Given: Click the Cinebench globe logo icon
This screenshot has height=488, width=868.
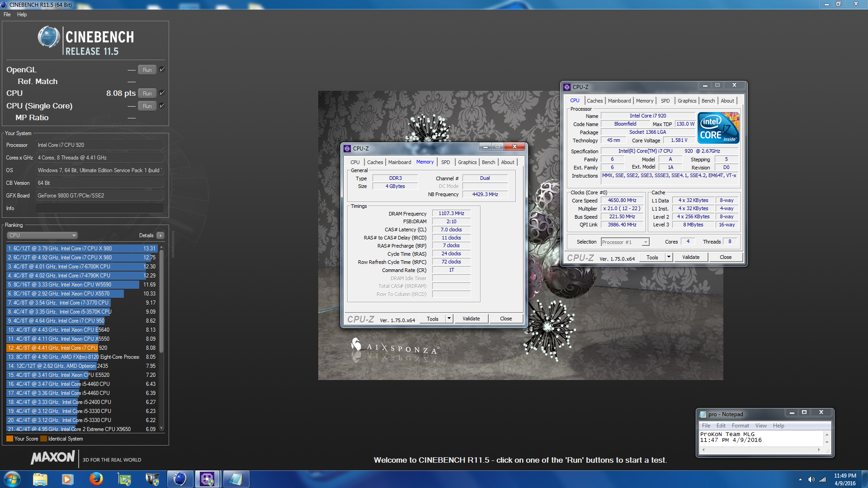Looking at the screenshot, I should (x=48, y=38).
